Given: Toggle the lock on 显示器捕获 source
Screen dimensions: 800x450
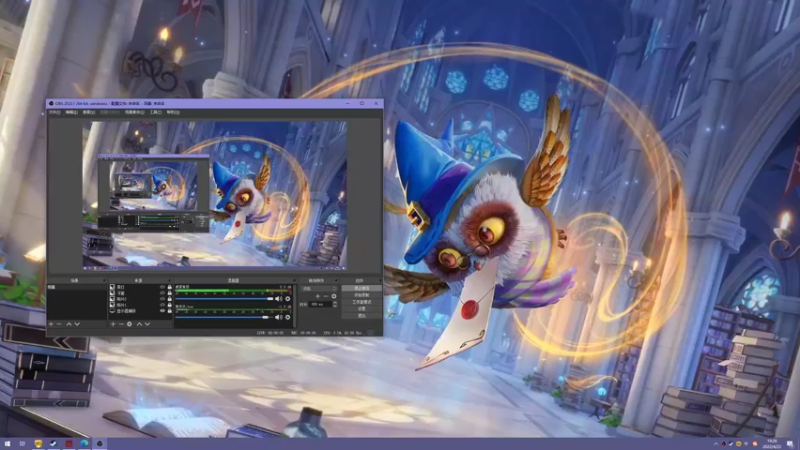Looking at the screenshot, I should [169, 311].
